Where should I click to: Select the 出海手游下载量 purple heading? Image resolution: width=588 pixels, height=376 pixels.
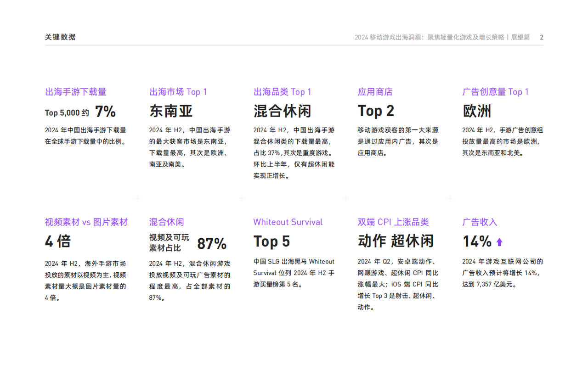(75, 92)
